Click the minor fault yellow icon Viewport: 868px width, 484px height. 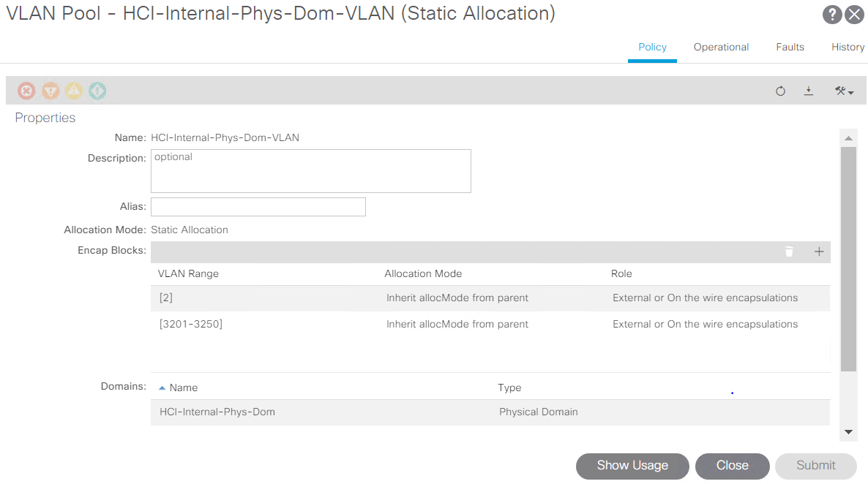(x=74, y=91)
